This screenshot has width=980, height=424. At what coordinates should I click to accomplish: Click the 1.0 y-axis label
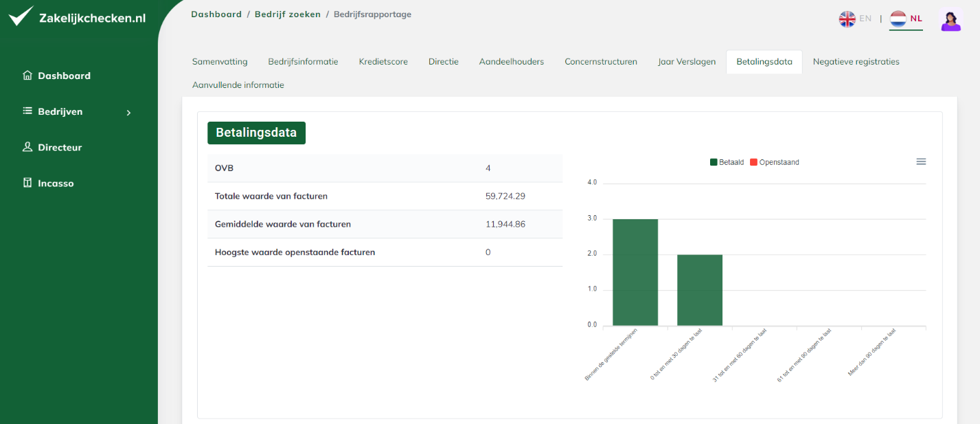pos(592,289)
